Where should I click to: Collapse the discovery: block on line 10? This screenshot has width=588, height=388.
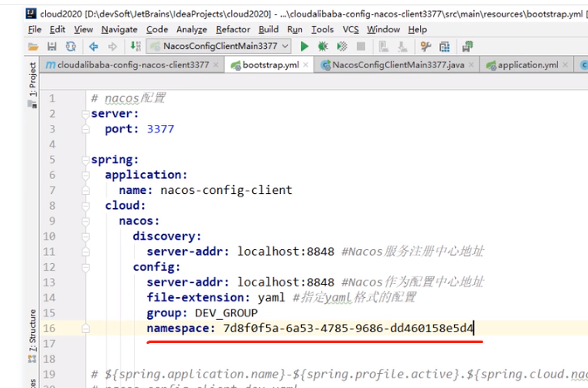pos(86,236)
